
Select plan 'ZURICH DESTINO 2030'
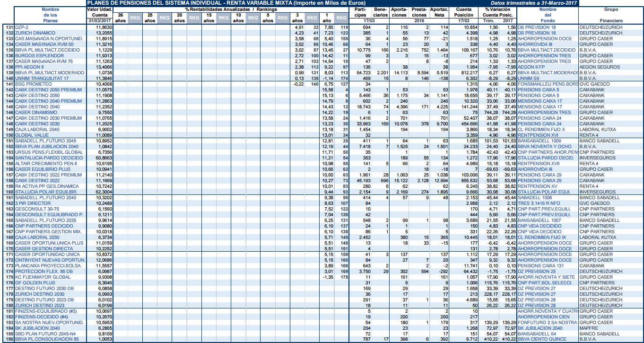(40, 294)
